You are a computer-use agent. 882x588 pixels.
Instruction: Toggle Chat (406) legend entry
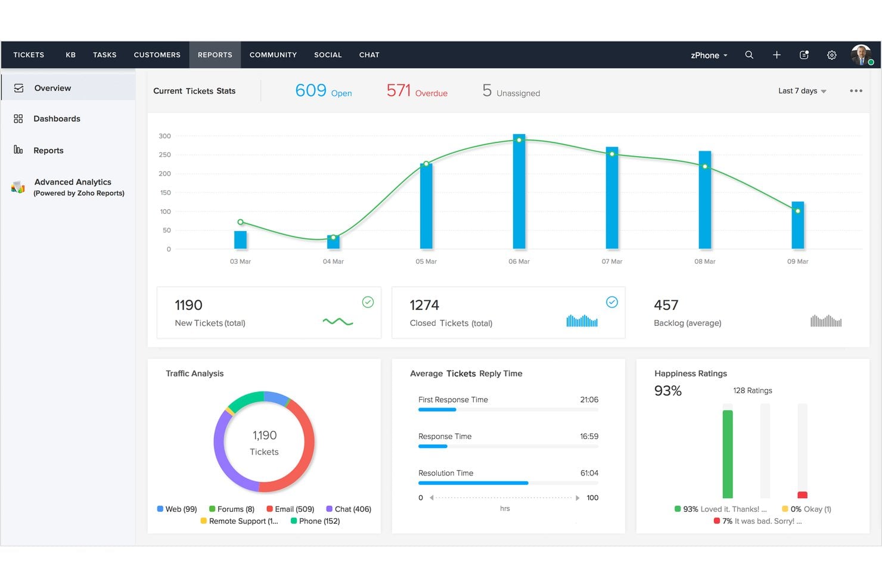(349, 509)
